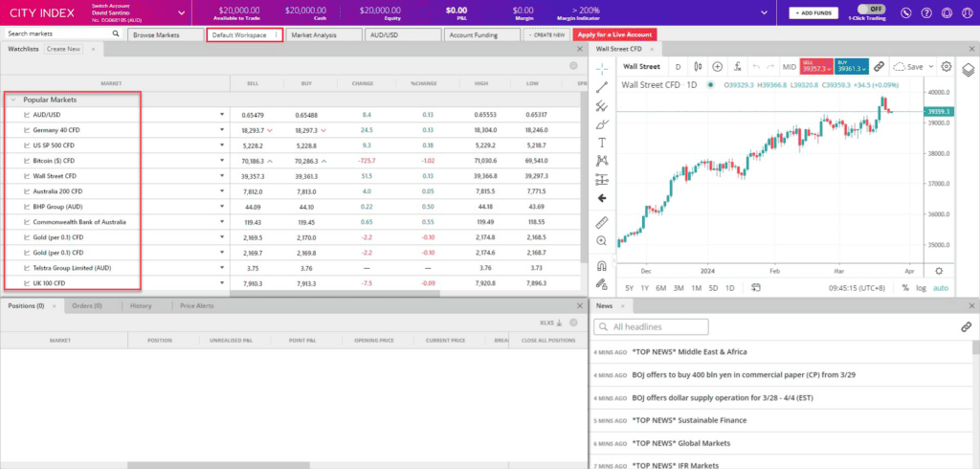980x469 pixels.
Task: Click the ADD FUNDS button
Action: click(x=813, y=12)
